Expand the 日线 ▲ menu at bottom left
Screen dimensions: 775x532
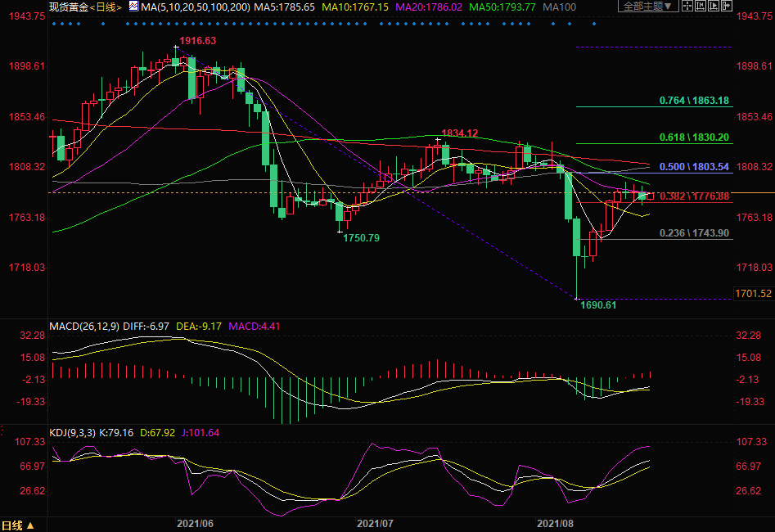(18, 525)
